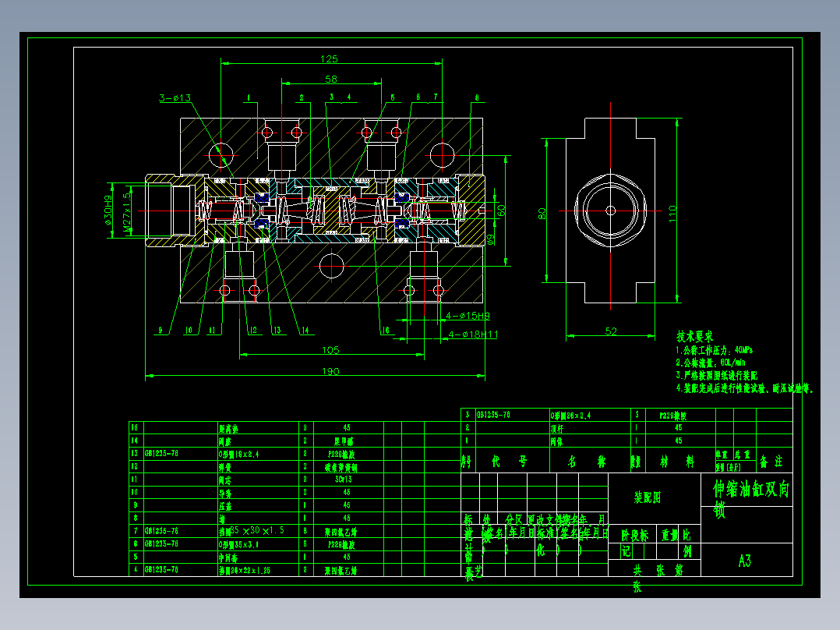
Task: Select the O形圈18x2.4 parts list entry
Action: tap(238, 454)
